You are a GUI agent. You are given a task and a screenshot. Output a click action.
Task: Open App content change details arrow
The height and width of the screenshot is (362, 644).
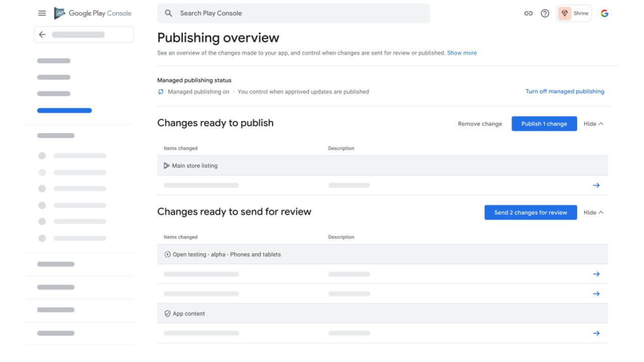(596, 333)
